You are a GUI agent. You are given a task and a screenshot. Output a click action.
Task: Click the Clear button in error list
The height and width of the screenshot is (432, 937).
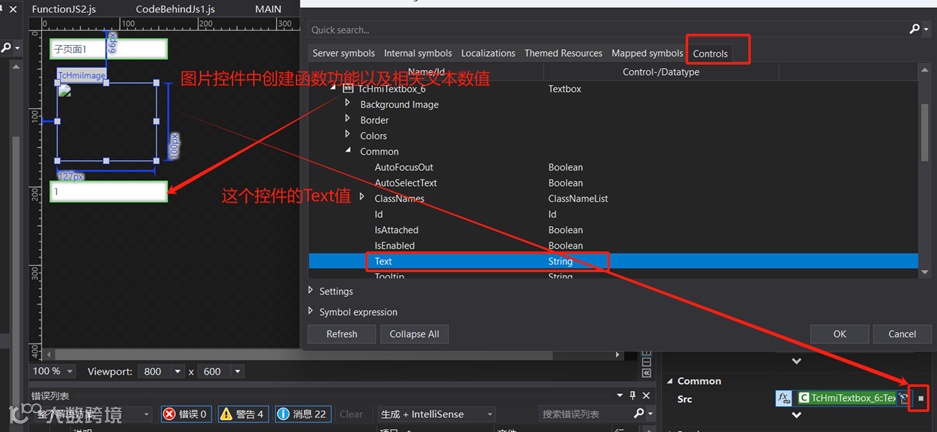pos(351,414)
